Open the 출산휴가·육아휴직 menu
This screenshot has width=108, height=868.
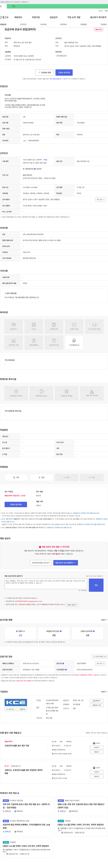tap(98, 17)
